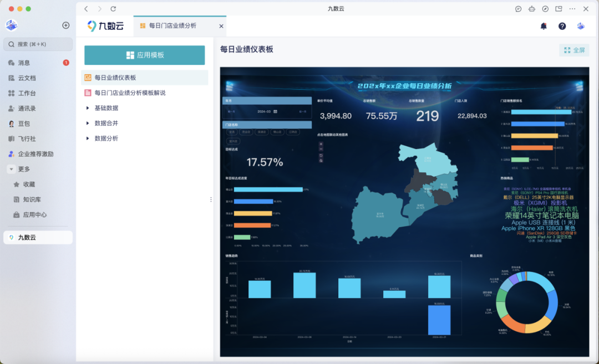Click the workspace avatar in the sidebar
The height and width of the screenshot is (364, 599).
tap(12, 25)
